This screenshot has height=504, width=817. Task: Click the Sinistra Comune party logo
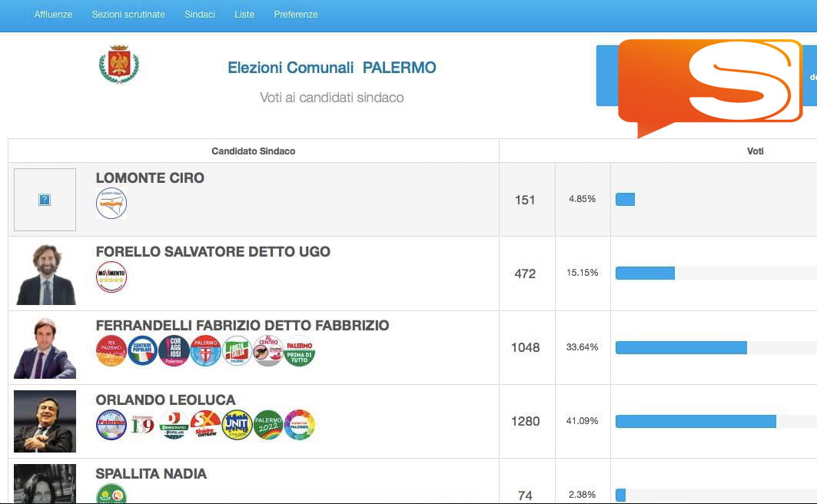[x=206, y=425]
